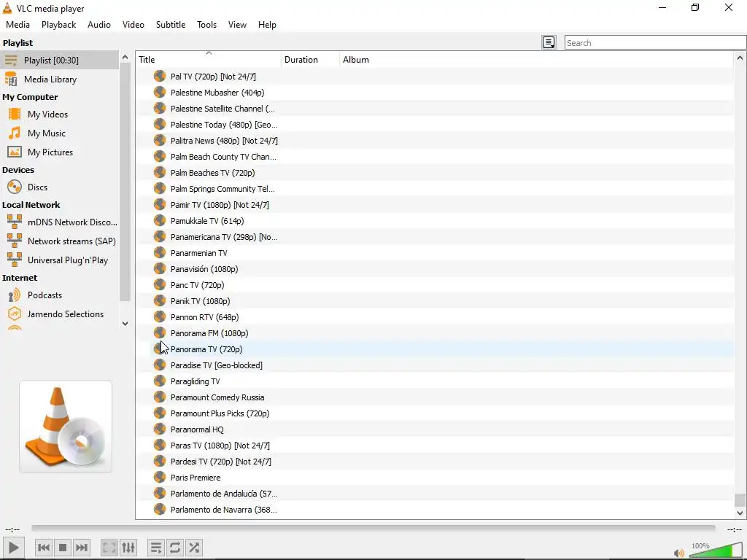Open the Subtitle menu
747x560 pixels.
(171, 25)
